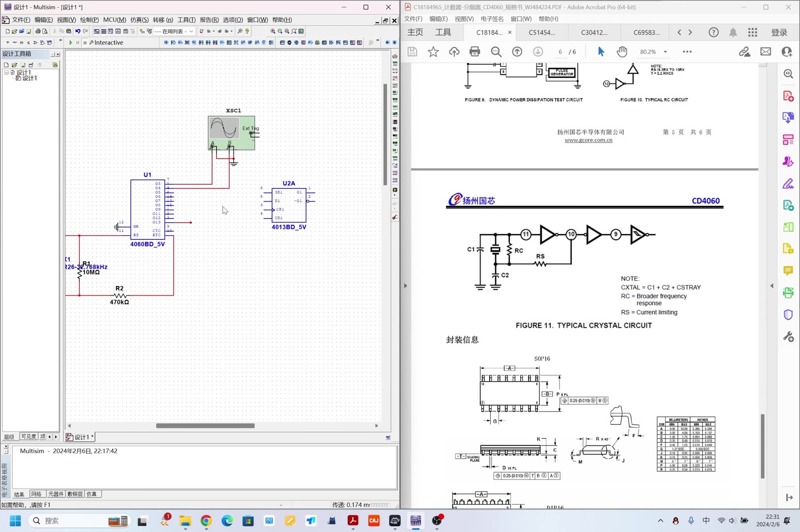Start simulation with the green Run arrow
This screenshot has width=800, height=532.
pos(70,42)
